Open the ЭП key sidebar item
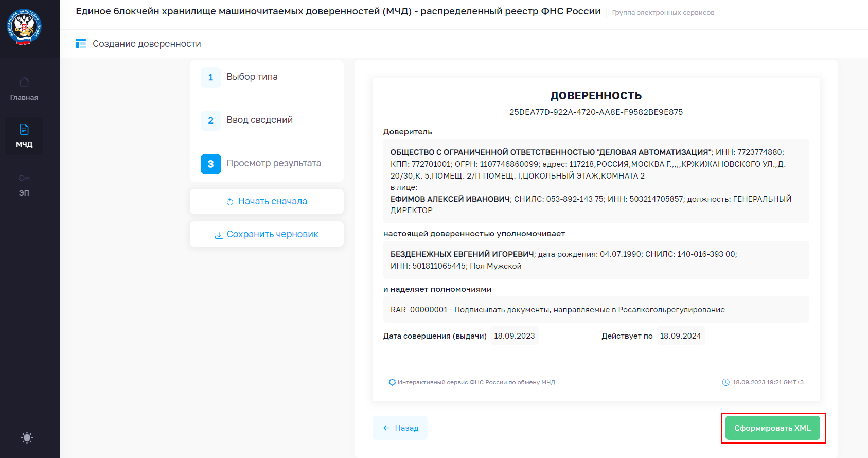 point(24,185)
